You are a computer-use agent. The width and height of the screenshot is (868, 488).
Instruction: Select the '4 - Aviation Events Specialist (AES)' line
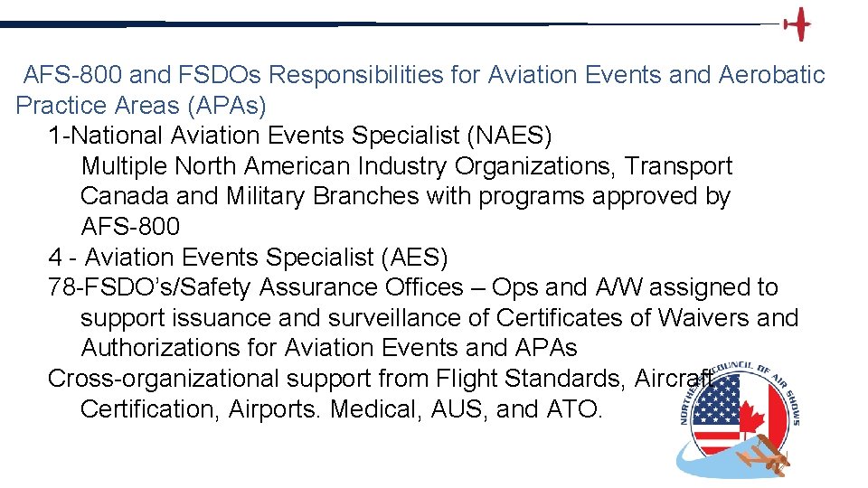click(248, 258)
